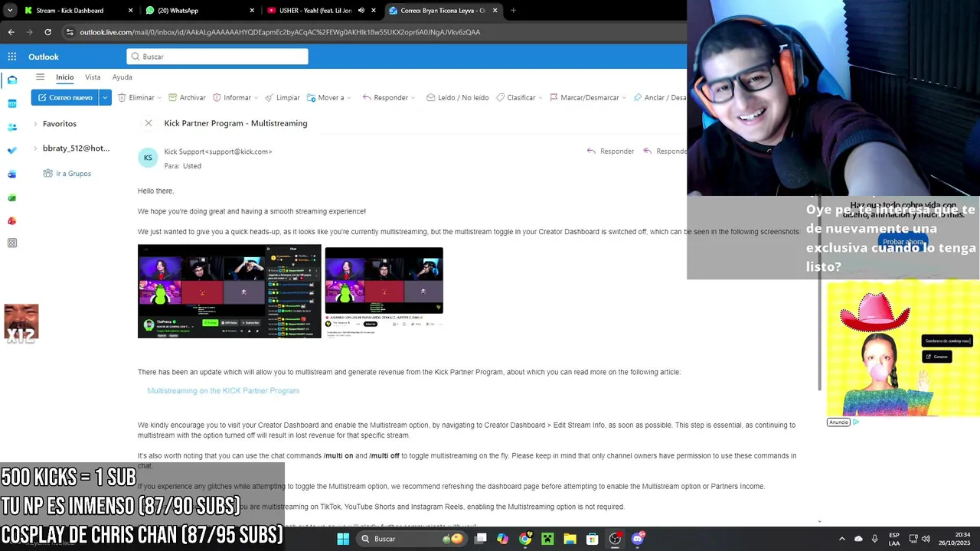Archive the message with Archivar
980x551 pixels.
[x=187, y=98]
